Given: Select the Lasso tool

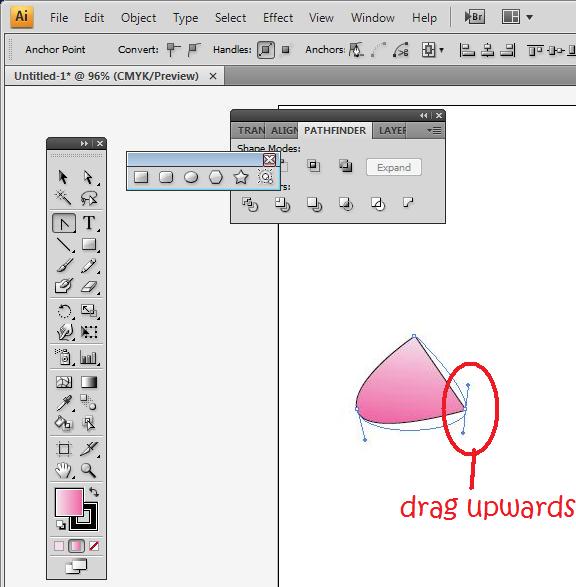Looking at the screenshot, I should point(89,198).
